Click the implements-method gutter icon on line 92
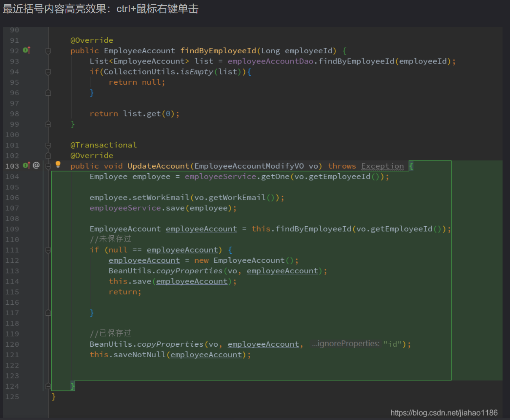510x420 pixels. (x=26, y=50)
